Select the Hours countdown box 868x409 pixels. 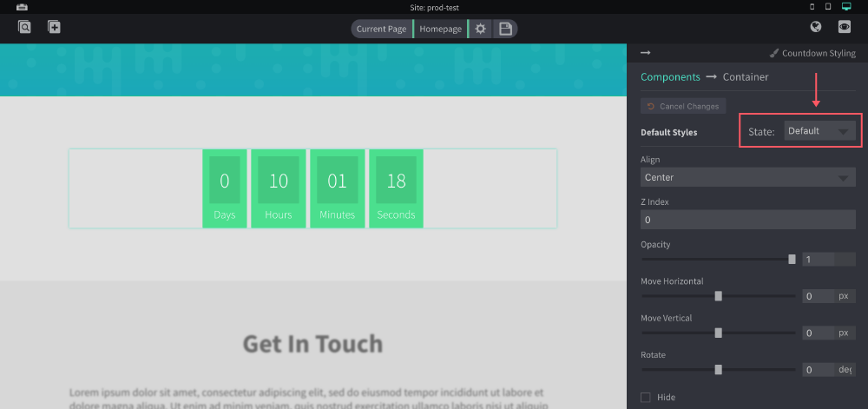point(278,188)
